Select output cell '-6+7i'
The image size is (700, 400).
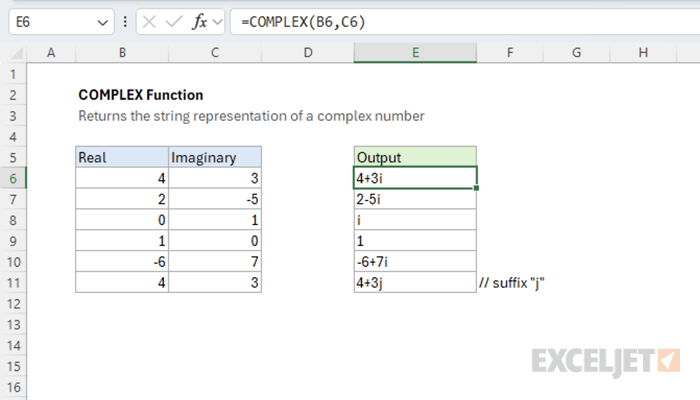click(415, 262)
